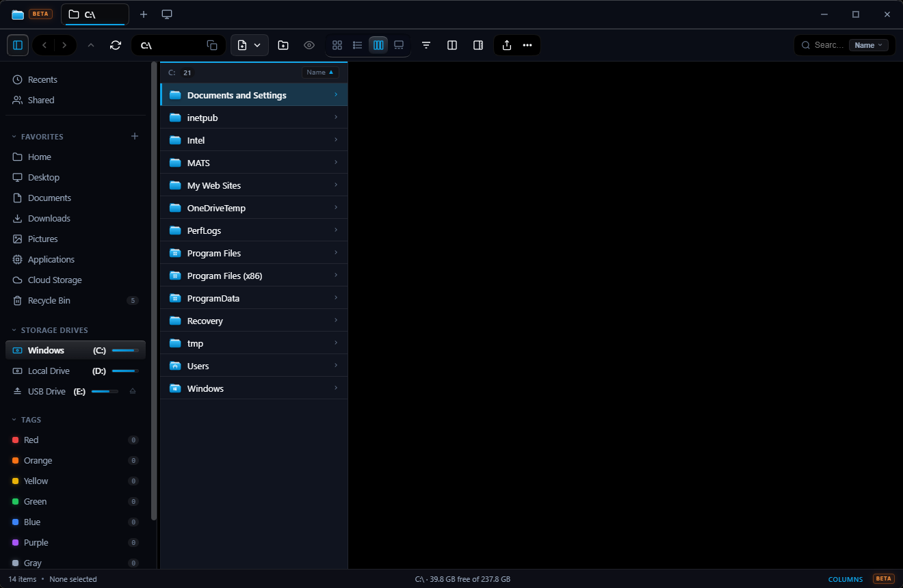Open Recents in sidebar
The width and height of the screenshot is (903, 588).
coord(75,79)
